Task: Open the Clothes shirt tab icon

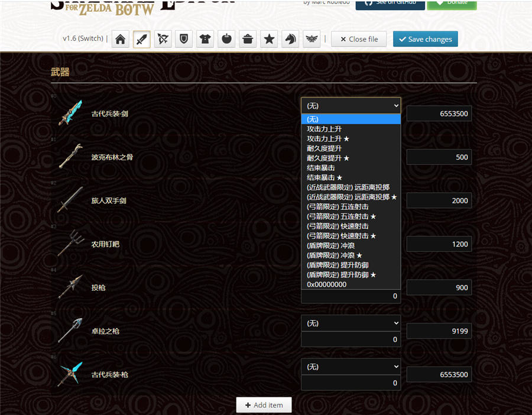Action: click(205, 40)
